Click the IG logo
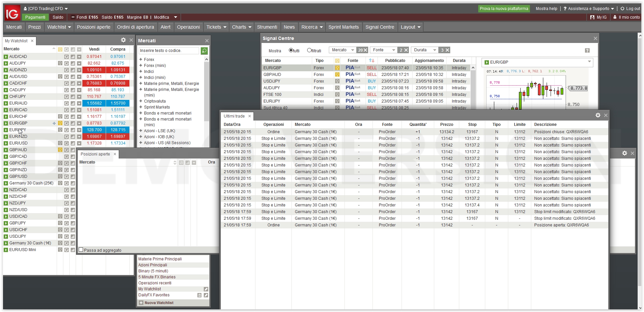 pyautogui.click(x=12, y=13)
